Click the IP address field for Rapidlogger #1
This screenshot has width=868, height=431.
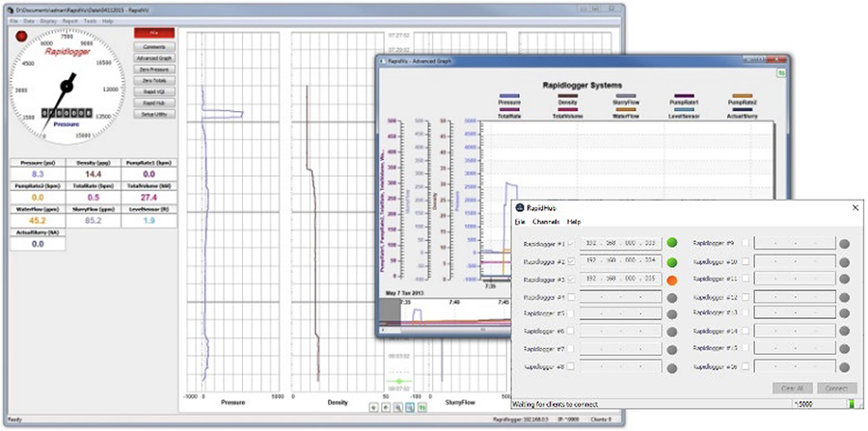coord(620,243)
